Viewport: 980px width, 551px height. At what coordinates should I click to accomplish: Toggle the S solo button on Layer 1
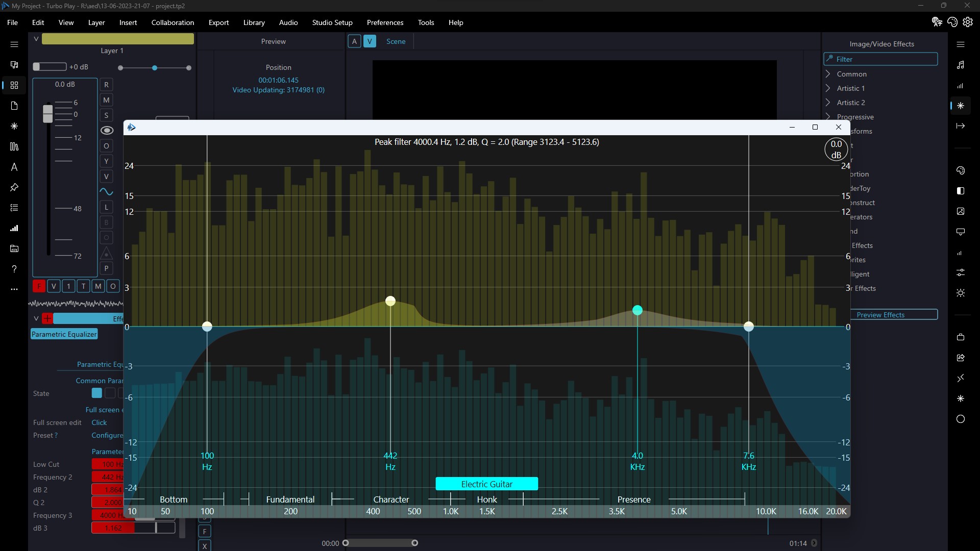point(106,115)
